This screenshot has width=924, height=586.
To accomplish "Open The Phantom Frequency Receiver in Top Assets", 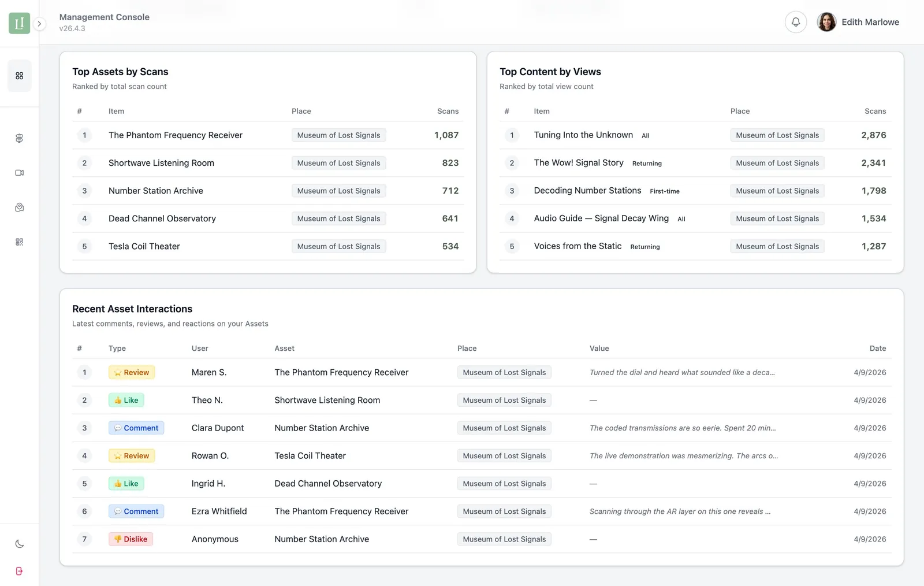I will [x=176, y=135].
